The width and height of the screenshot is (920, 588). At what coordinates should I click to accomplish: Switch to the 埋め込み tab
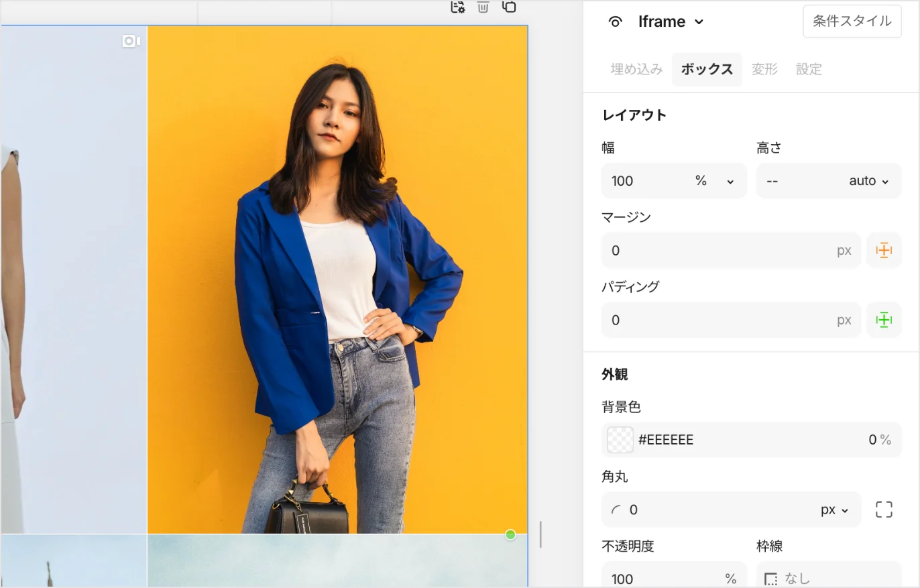click(x=636, y=69)
